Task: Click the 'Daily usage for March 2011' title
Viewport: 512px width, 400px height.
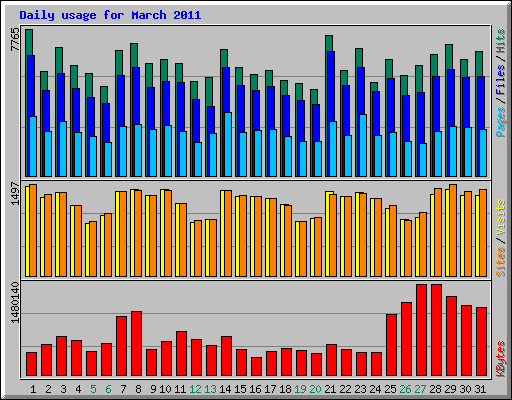Action: coord(110,15)
